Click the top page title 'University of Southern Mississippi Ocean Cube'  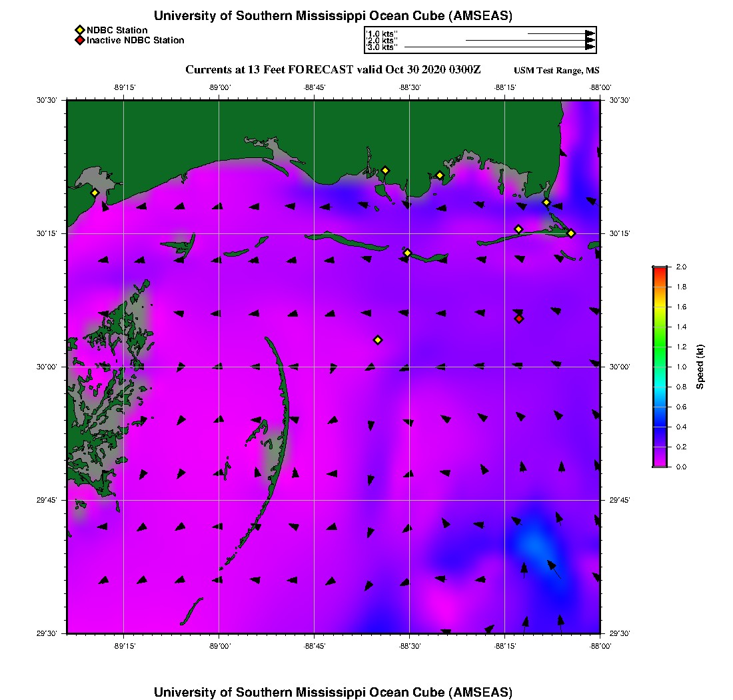pos(333,16)
